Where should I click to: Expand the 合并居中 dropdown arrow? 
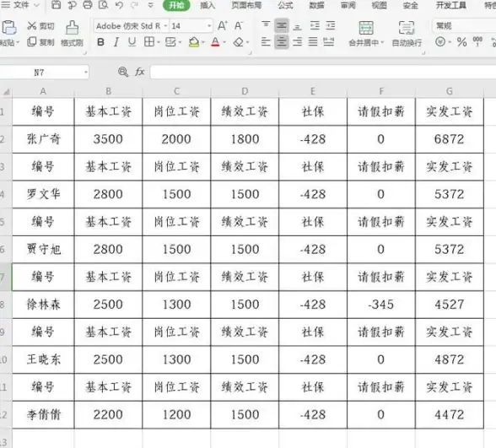[x=382, y=42]
